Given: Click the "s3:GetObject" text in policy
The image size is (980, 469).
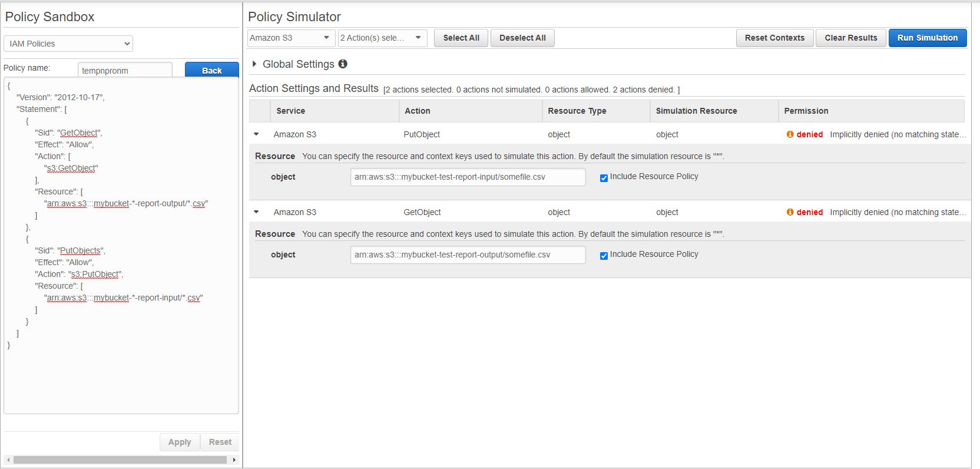Looking at the screenshot, I should [71, 168].
